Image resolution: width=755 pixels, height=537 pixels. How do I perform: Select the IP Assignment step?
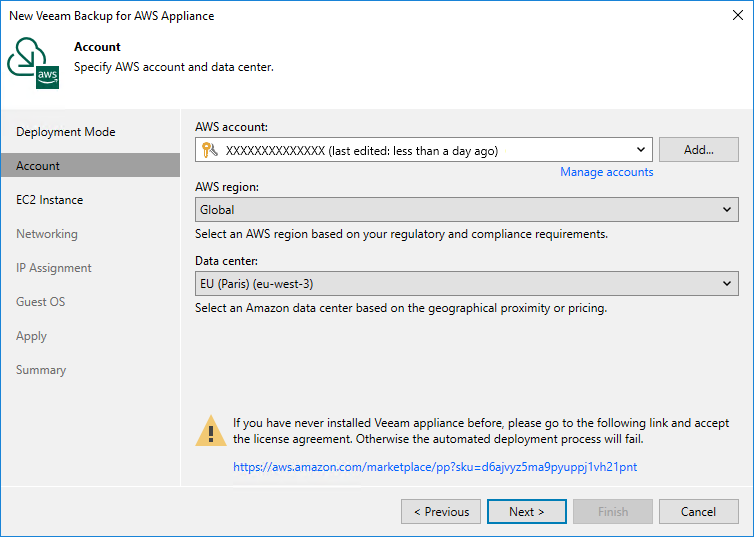coord(54,268)
